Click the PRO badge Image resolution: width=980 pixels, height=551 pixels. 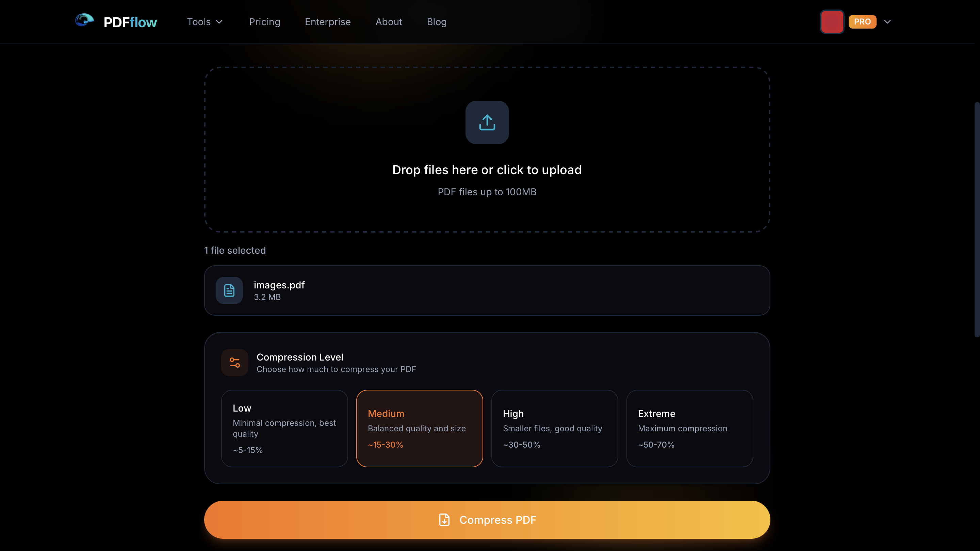862,22
